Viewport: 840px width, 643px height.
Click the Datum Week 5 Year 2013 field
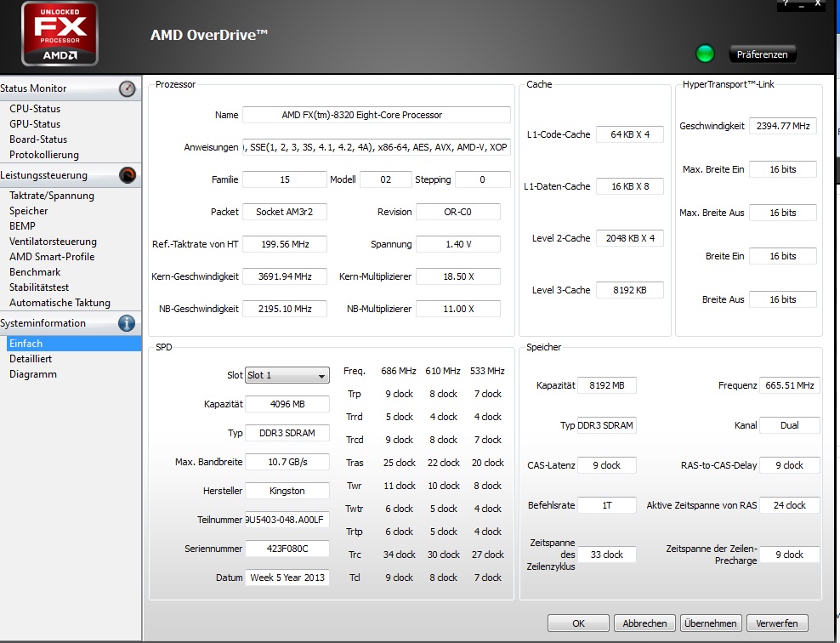pos(287,578)
